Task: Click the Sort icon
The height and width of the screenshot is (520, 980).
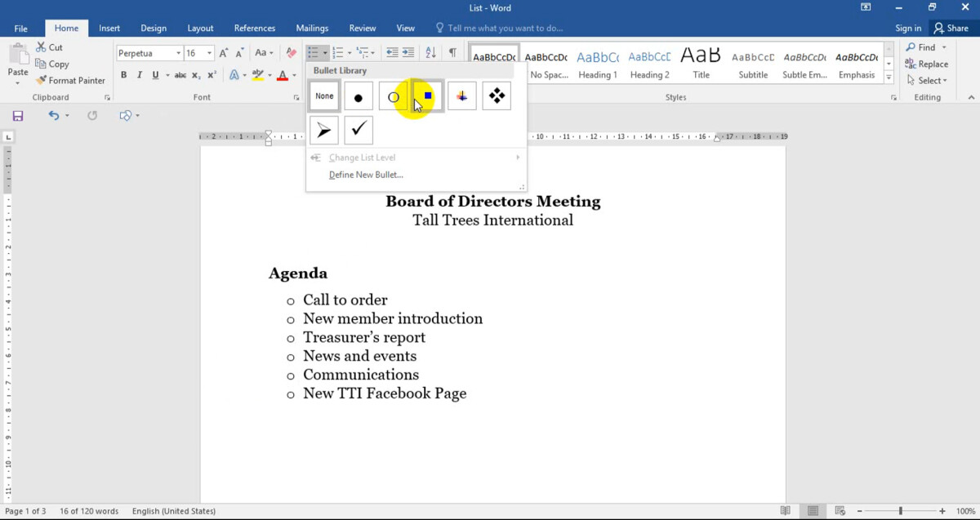Action: 430,53
